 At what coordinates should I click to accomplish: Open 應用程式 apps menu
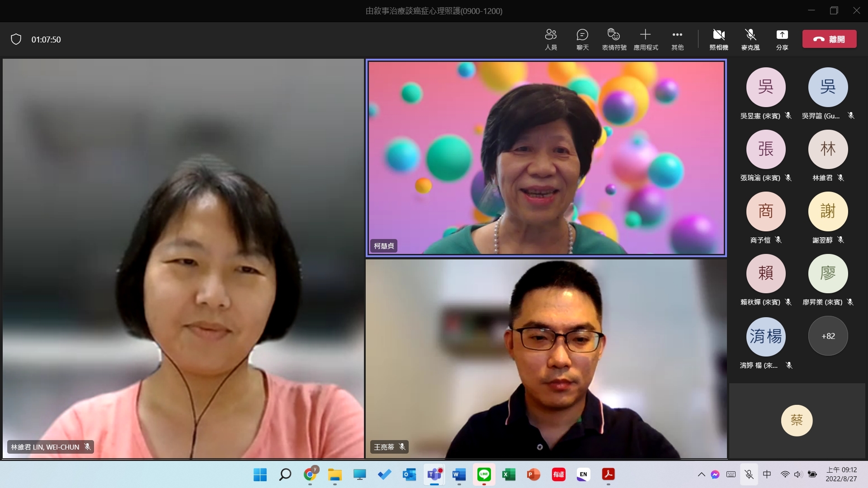point(646,39)
